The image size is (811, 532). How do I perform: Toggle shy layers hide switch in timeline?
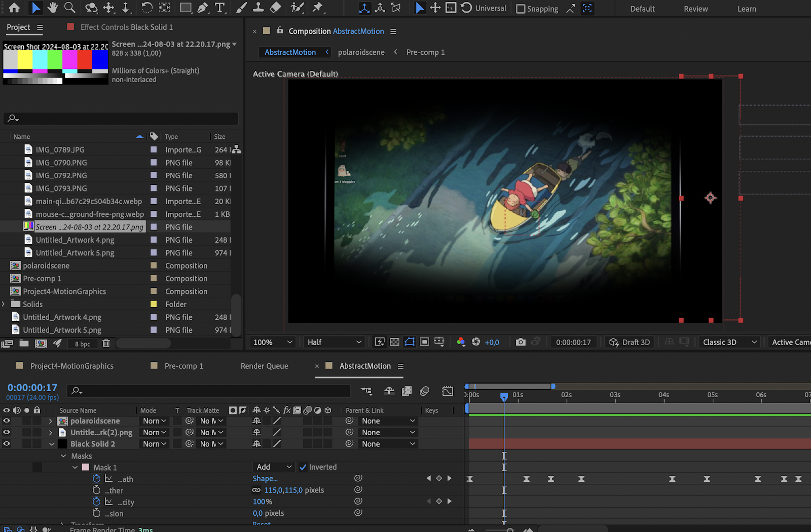(x=389, y=391)
